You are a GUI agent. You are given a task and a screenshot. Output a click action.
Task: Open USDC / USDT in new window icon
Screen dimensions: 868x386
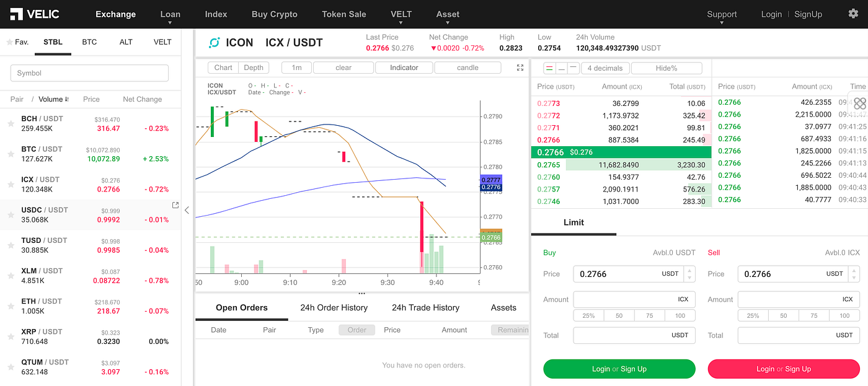(175, 205)
